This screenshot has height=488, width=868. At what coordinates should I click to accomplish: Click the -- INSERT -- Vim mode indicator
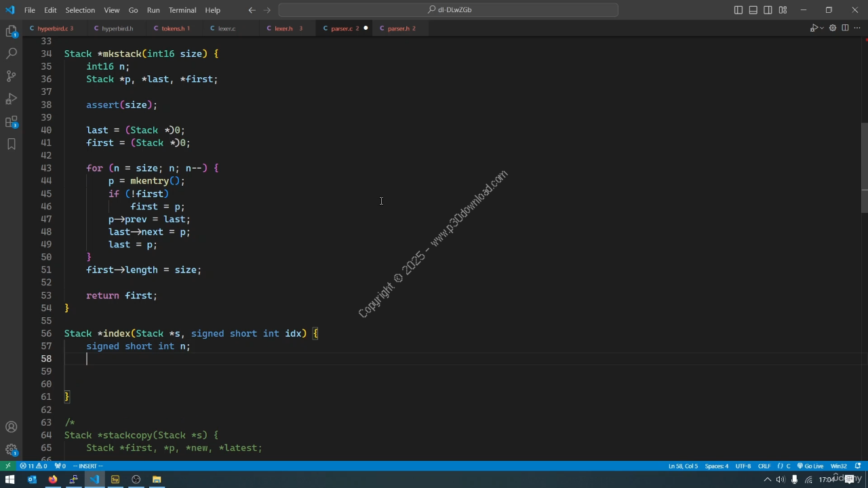coord(87,466)
